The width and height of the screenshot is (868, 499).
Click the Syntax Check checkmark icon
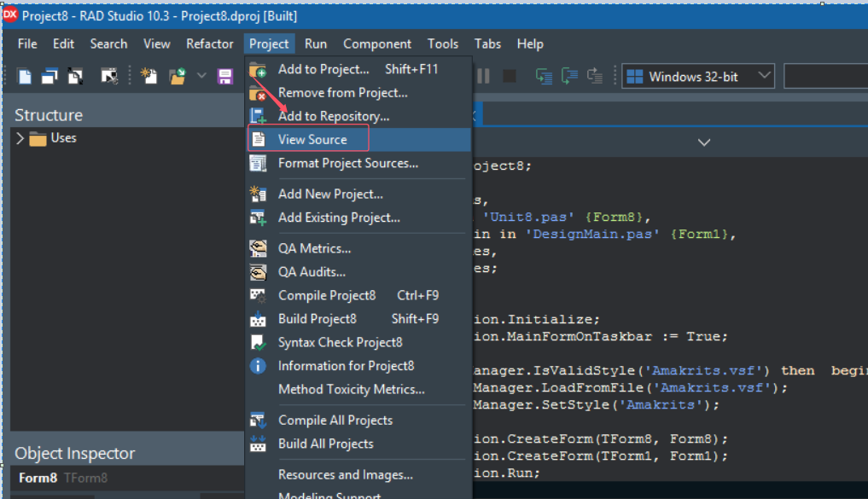[x=258, y=342]
